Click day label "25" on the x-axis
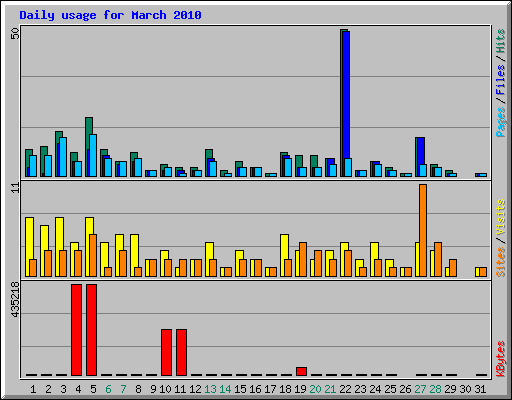Image resolution: width=512 pixels, height=400 pixels. 390,389
